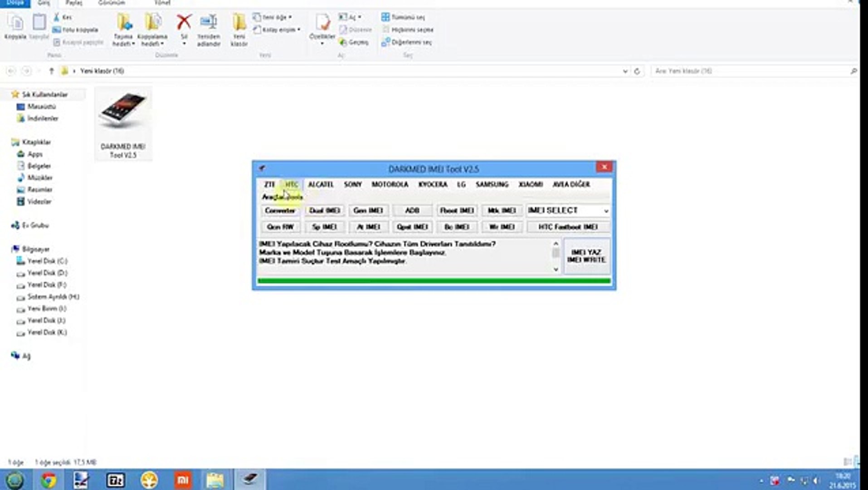Click the Geçmiş (history) icon
The width and height of the screenshot is (868, 490).
click(343, 42)
